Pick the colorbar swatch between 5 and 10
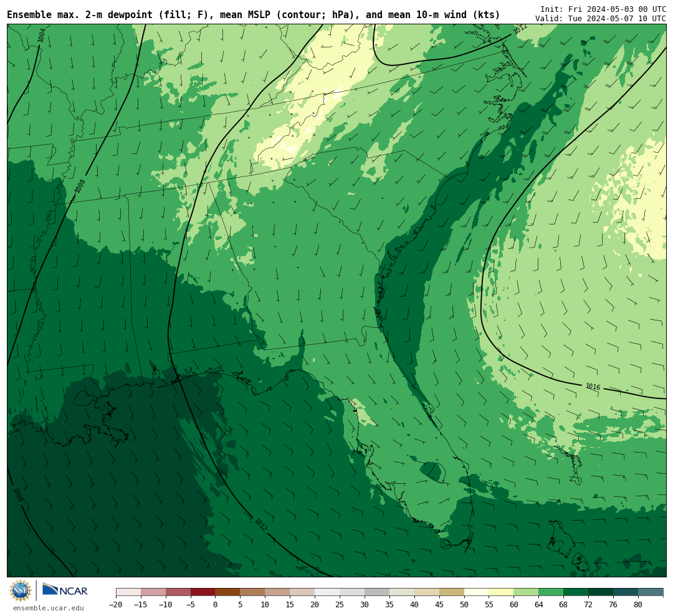Viewport: 673px width, 616px height. point(253,592)
